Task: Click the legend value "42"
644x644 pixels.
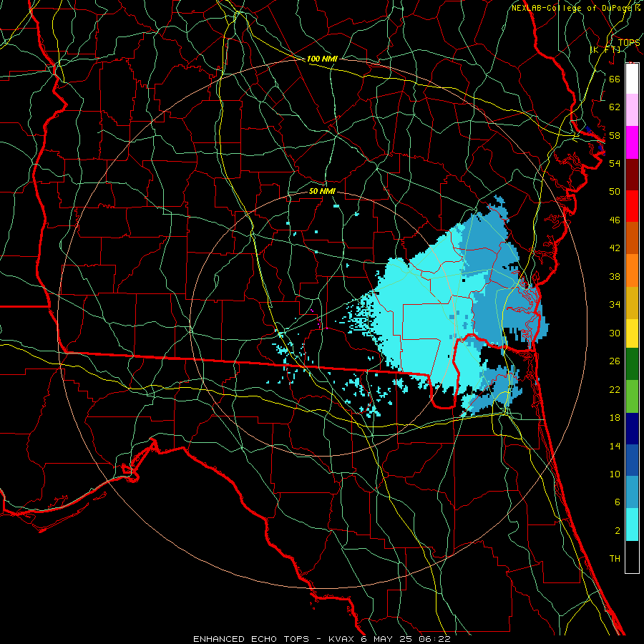Action: pyautogui.click(x=615, y=248)
